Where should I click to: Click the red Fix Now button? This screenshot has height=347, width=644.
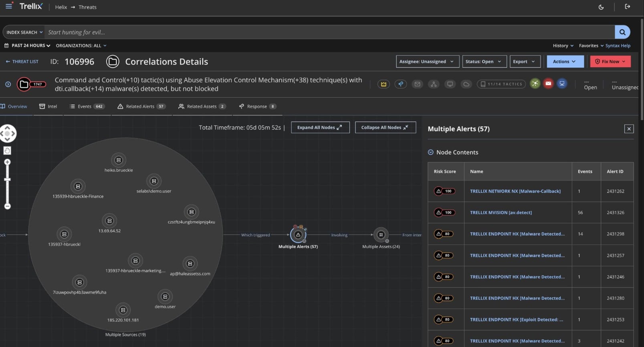pos(610,62)
